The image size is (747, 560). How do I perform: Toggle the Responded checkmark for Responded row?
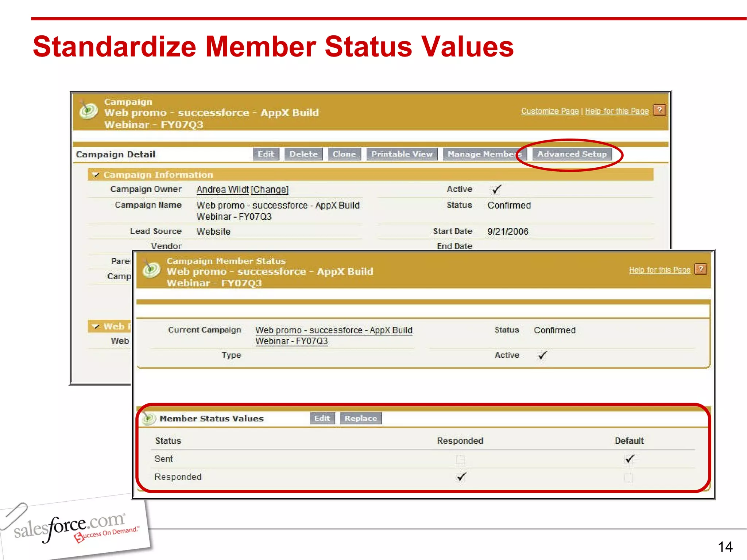(461, 477)
